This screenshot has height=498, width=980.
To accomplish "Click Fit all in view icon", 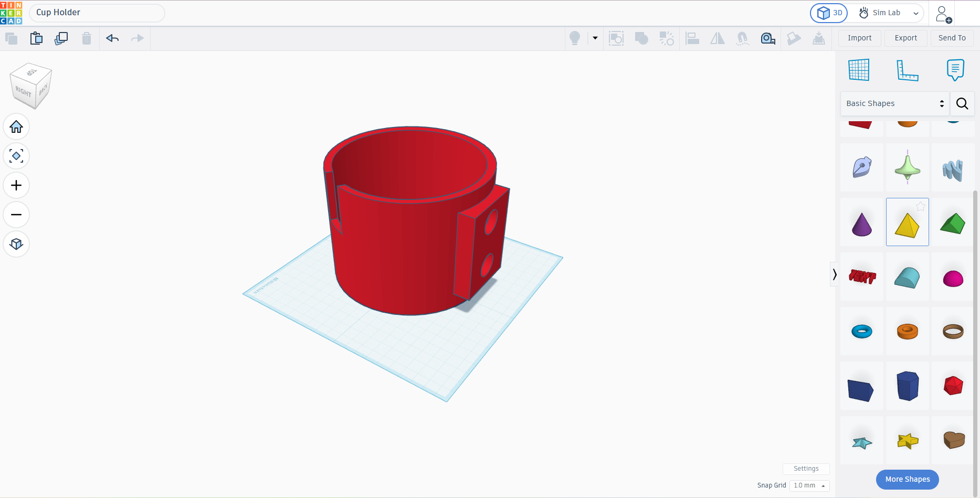I will 16,156.
